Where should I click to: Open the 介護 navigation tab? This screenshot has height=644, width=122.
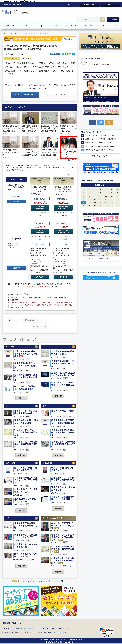(25, 26)
